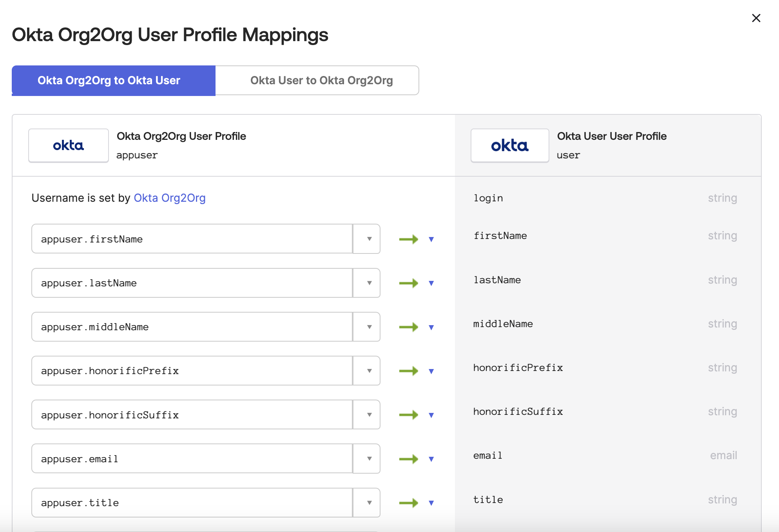This screenshot has width=779, height=532.
Task: Click the 'Okta Org2Org User Profile' heading
Action: [x=181, y=136]
